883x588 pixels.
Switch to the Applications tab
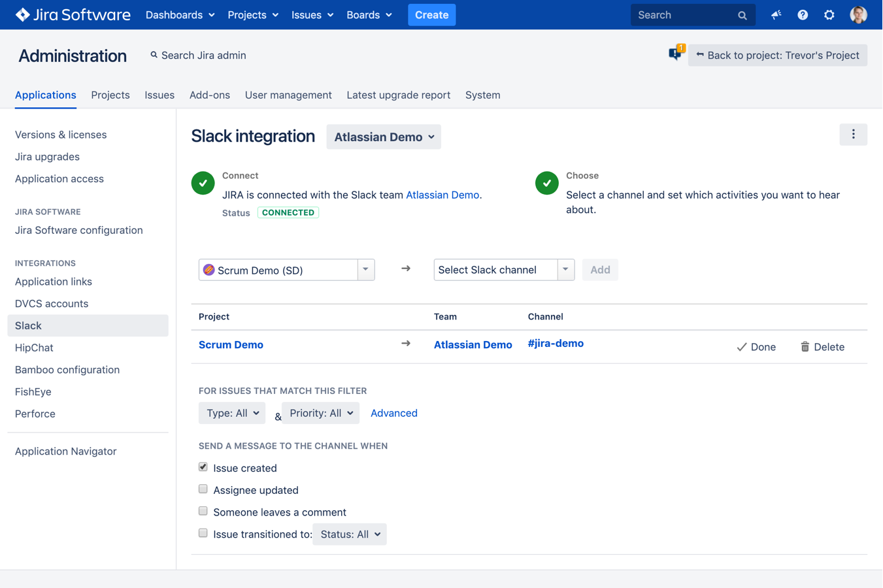tap(46, 95)
